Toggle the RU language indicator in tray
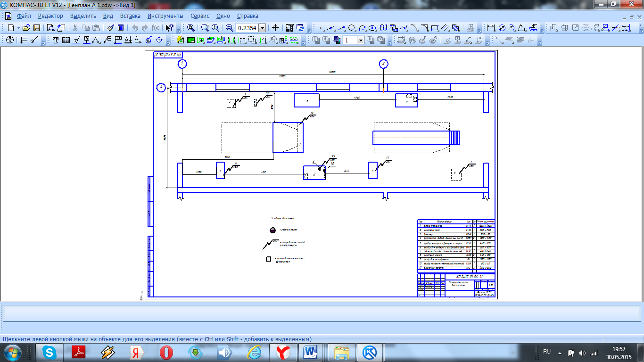 (x=547, y=352)
